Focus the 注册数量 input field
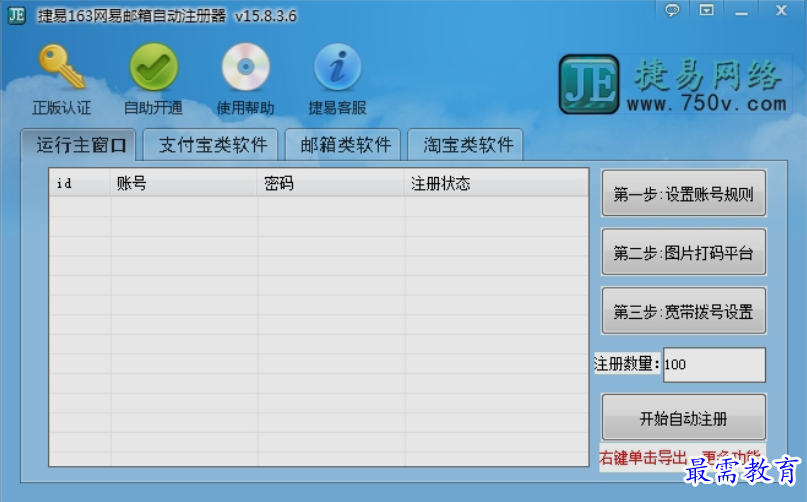This screenshot has height=502, width=807. point(714,365)
